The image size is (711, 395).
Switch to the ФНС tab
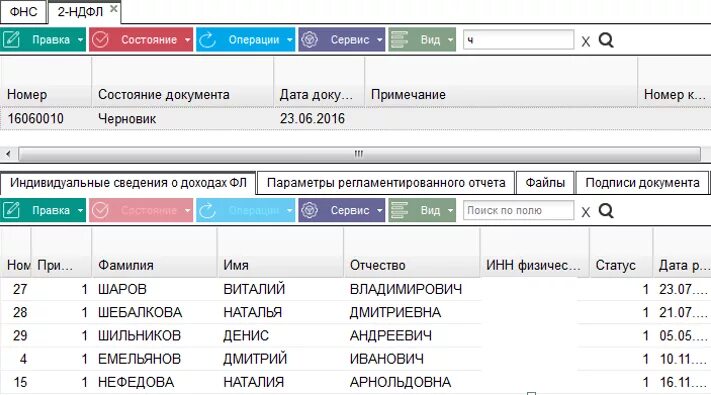24,12
